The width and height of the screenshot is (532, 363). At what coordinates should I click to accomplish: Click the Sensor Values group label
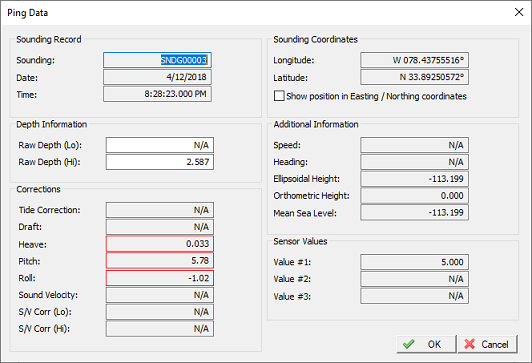300,241
